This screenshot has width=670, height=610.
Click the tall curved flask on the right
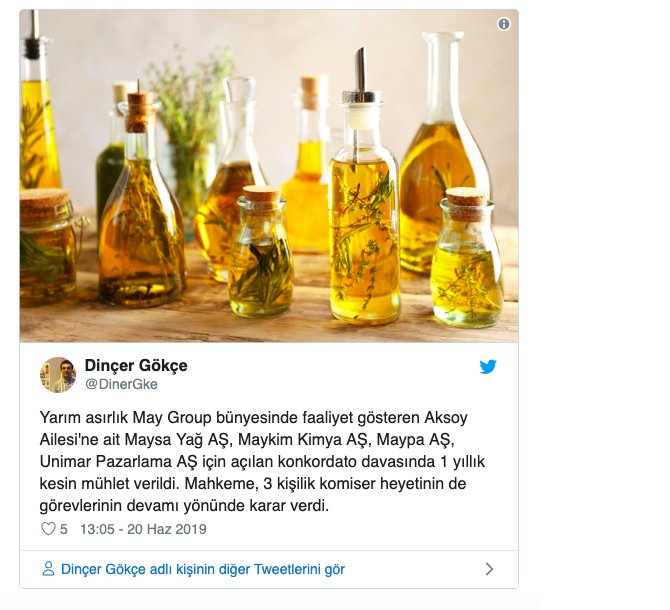point(442,152)
